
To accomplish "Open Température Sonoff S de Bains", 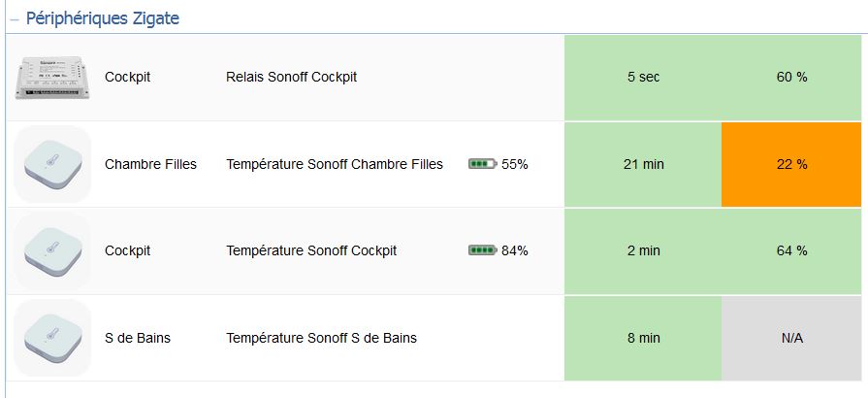I will tap(321, 338).
